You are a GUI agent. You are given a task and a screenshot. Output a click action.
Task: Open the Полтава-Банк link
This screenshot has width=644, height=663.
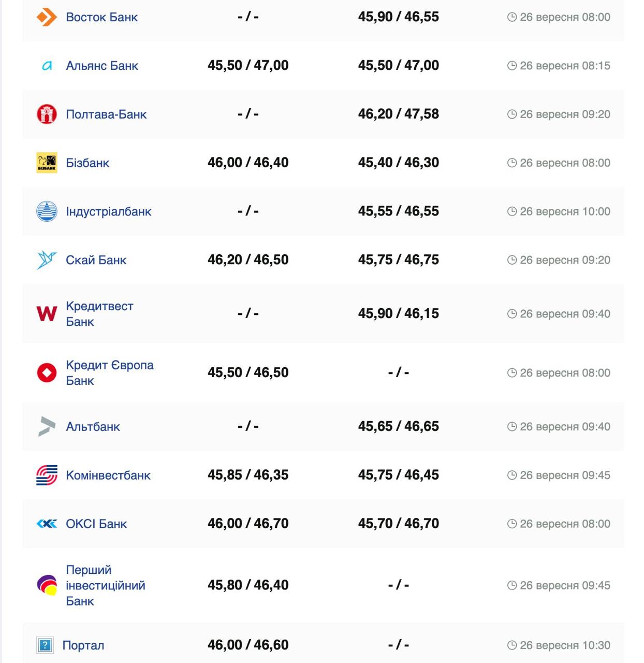106,114
